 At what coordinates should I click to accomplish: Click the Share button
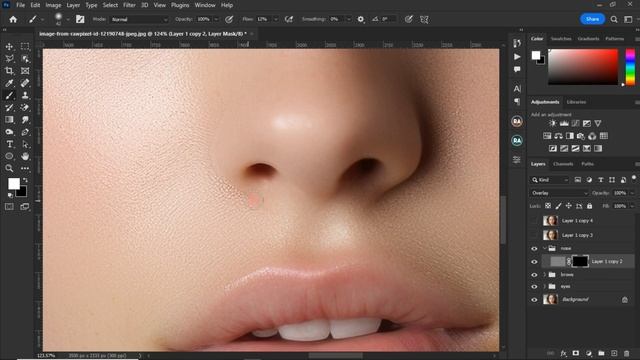tap(592, 19)
